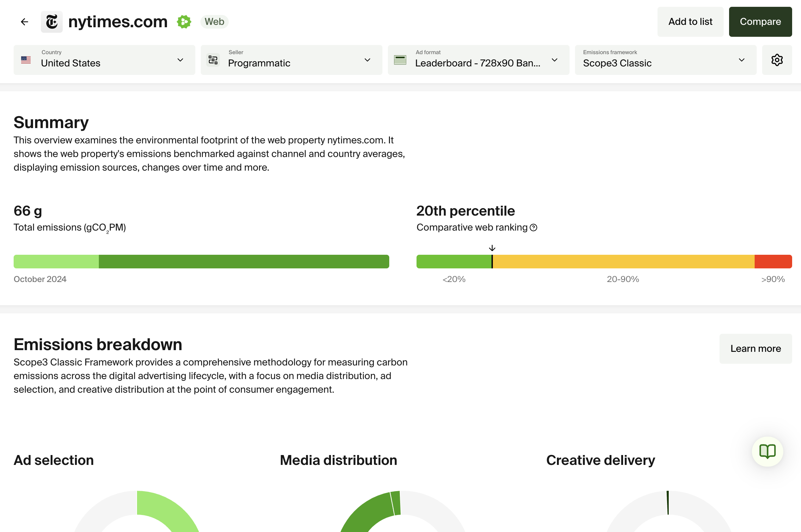Click the Web tag label

(214, 22)
